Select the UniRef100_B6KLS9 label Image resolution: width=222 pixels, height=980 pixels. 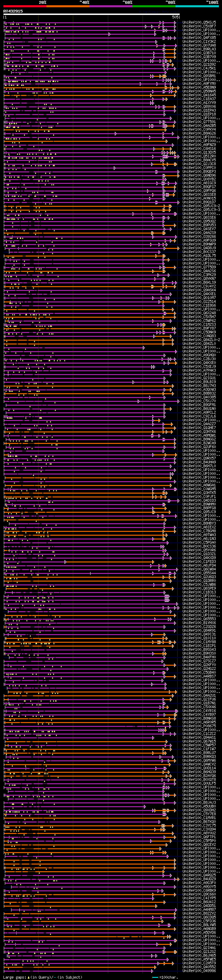click(199, 282)
